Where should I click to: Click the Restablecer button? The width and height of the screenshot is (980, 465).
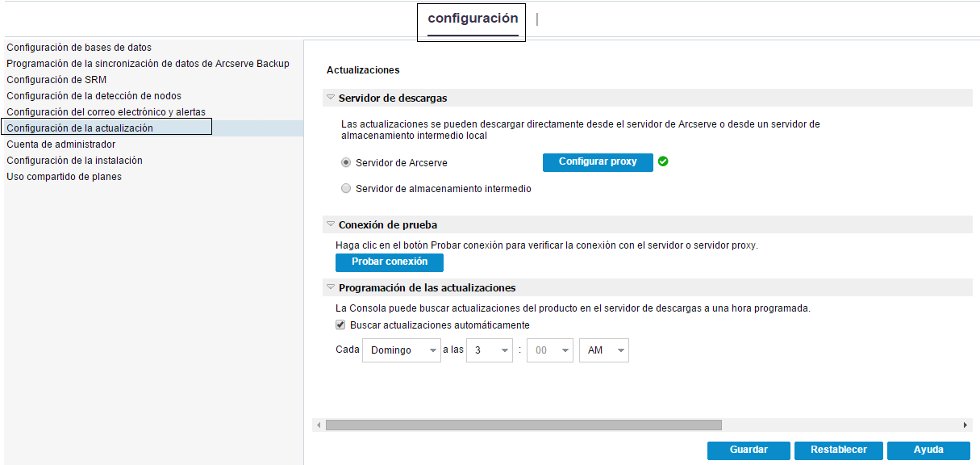pyautogui.click(x=839, y=450)
